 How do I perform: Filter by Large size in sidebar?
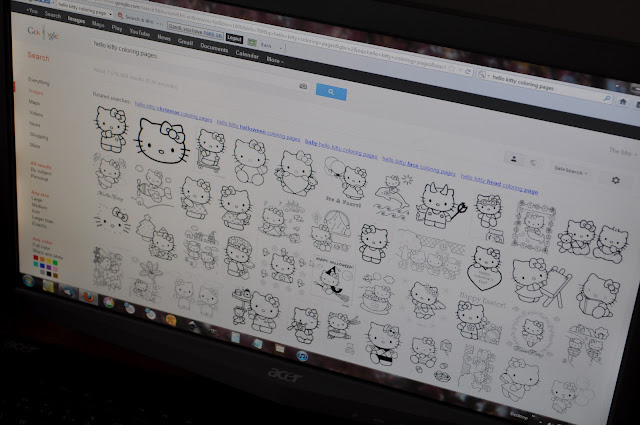point(37,200)
